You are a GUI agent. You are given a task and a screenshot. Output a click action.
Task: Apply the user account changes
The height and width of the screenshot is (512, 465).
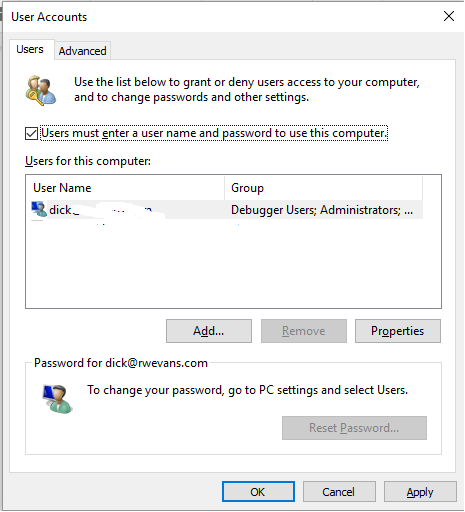[420, 491]
